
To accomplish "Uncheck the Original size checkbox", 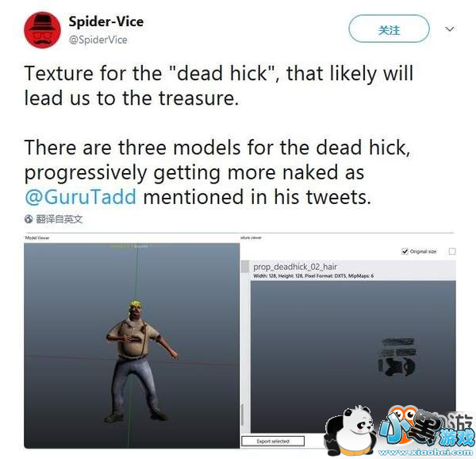I will (x=405, y=252).
